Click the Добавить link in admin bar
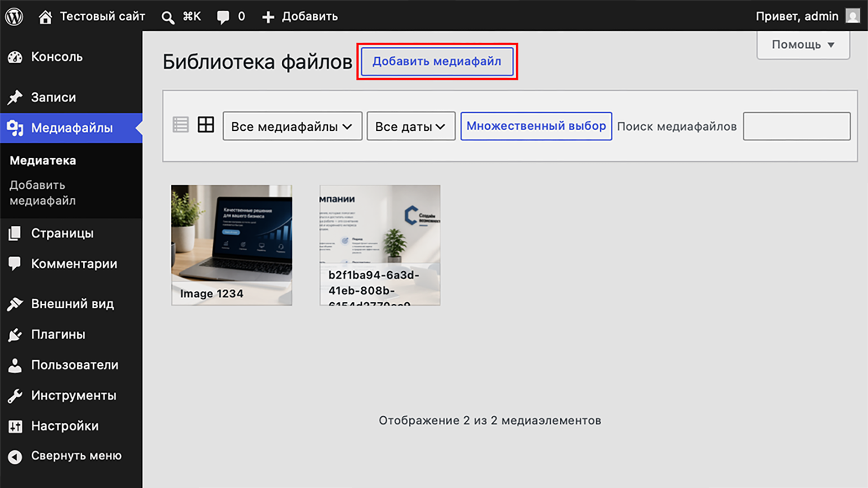This screenshot has width=868, height=488. click(310, 16)
